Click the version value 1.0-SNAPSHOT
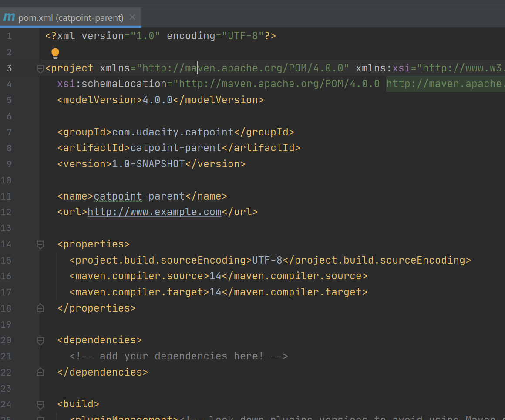Screen dimensions: 505x420 click(148, 164)
